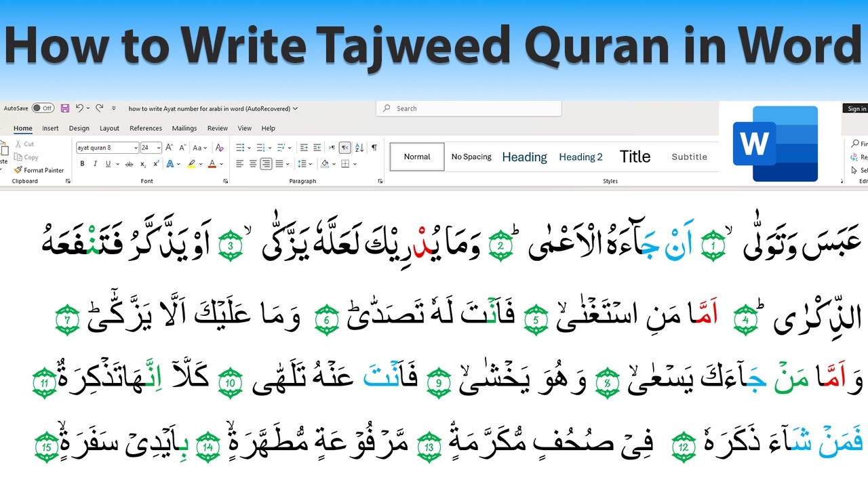Open the Review tab
The width and height of the screenshot is (868, 488).
[x=218, y=128]
